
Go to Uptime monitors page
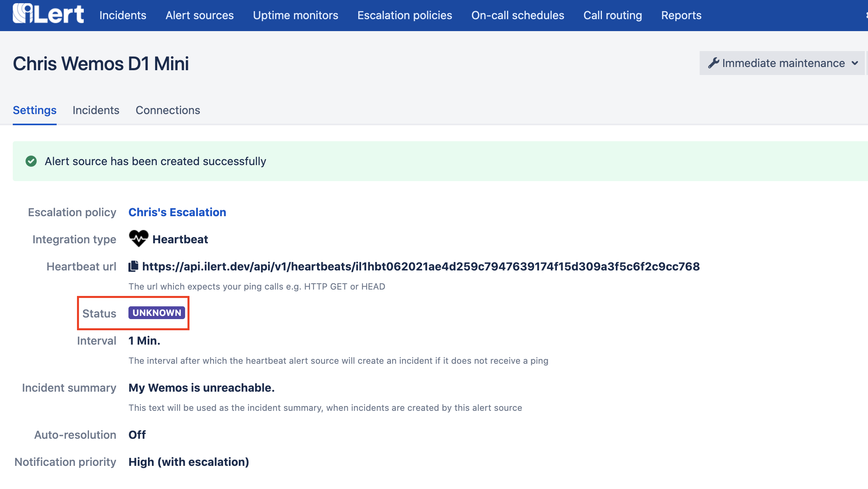(x=296, y=15)
